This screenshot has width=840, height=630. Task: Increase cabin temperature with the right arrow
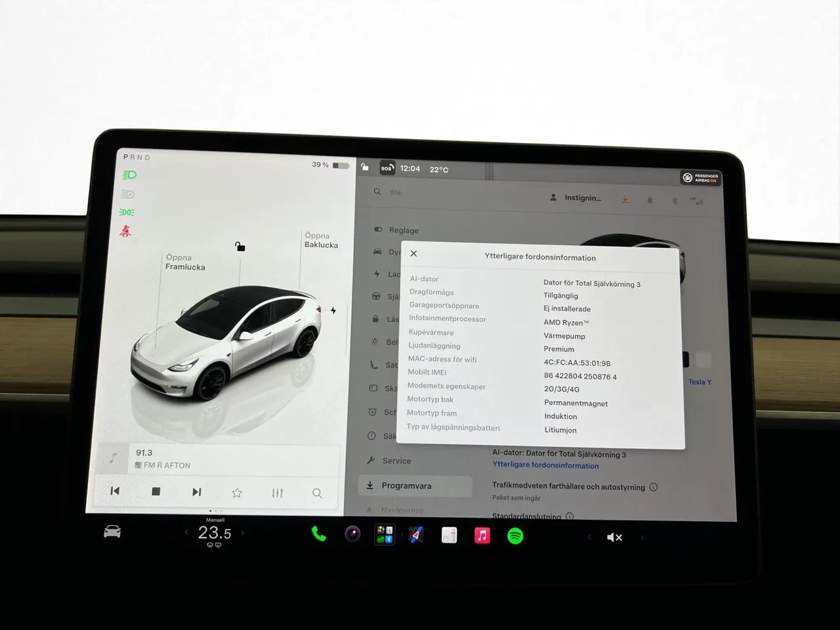pyautogui.click(x=243, y=533)
